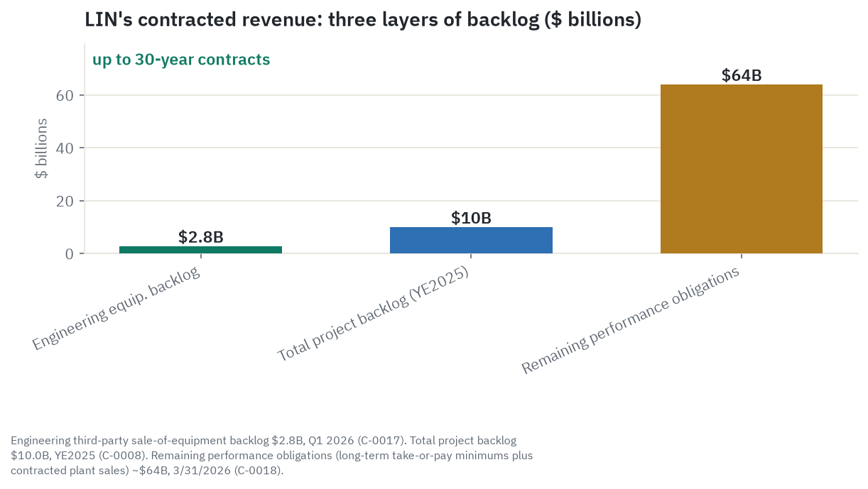Click the blue Total project backlog bar
868x489 pixels.
pos(471,240)
